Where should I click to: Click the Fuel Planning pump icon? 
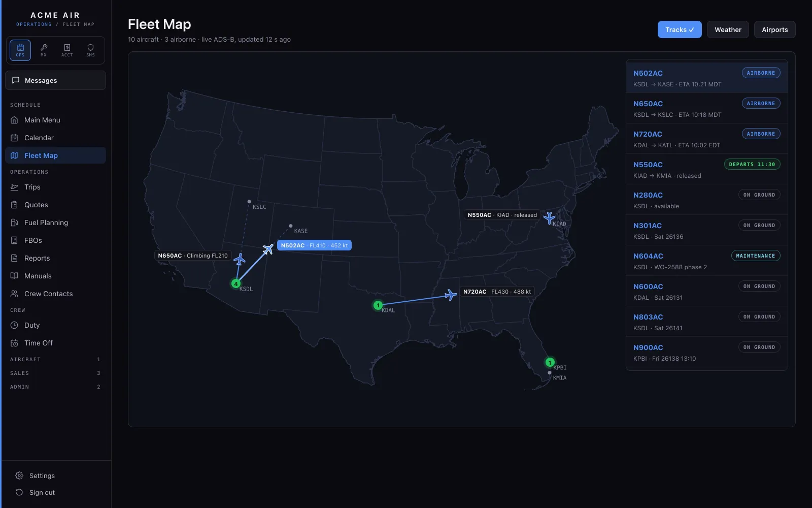pyautogui.click(x=14, y=223)
